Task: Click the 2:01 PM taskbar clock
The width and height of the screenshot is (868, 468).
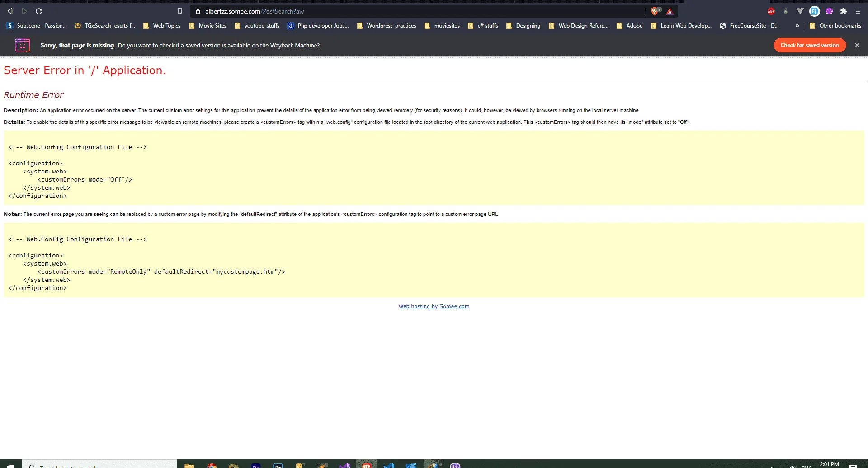Action: [829, 464]
